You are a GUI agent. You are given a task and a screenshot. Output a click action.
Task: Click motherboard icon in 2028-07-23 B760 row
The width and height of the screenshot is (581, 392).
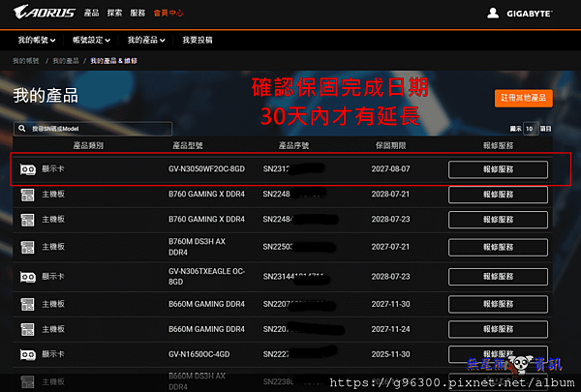click(27, 220)
